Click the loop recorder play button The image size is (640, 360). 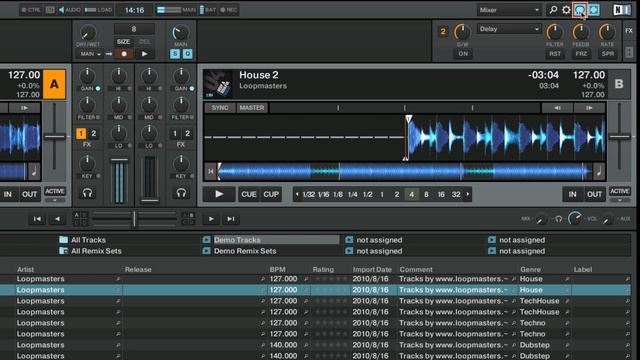tap(144, 53)
